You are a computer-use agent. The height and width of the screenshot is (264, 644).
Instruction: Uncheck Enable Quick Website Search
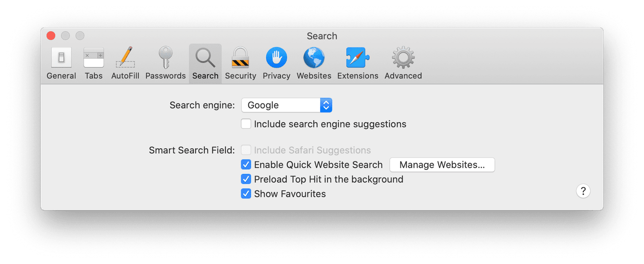246,165
